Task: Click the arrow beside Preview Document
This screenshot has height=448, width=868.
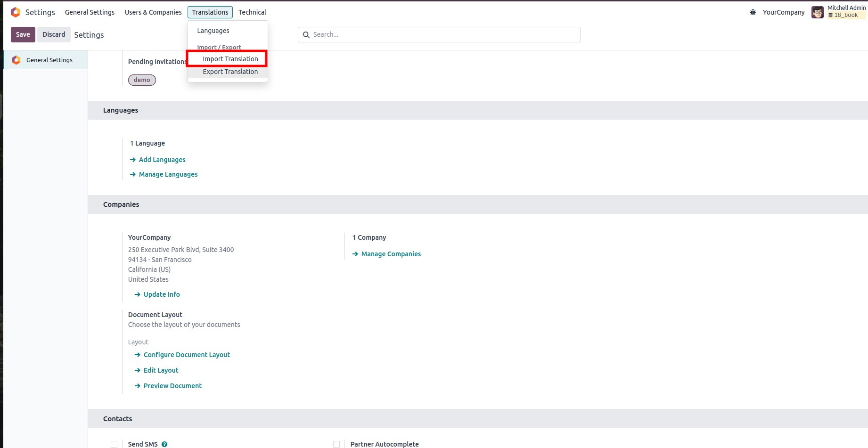Action: pos(138,386)
